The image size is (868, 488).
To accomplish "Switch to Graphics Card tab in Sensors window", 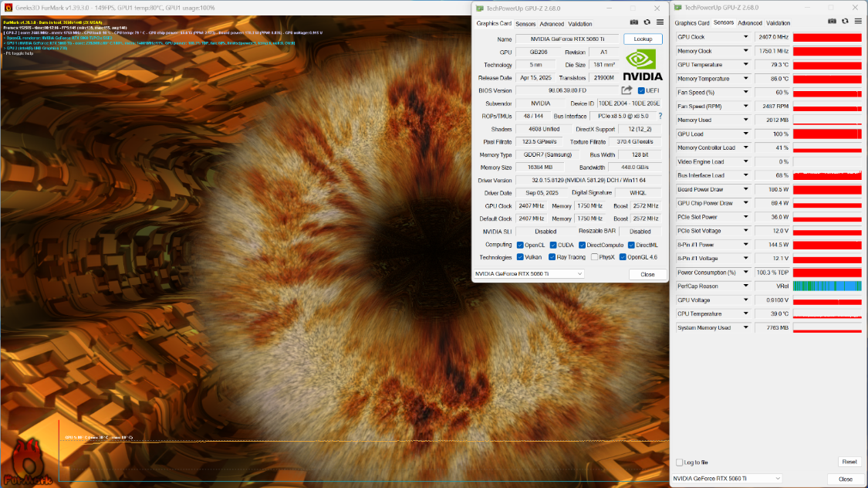I will [692, 23].
